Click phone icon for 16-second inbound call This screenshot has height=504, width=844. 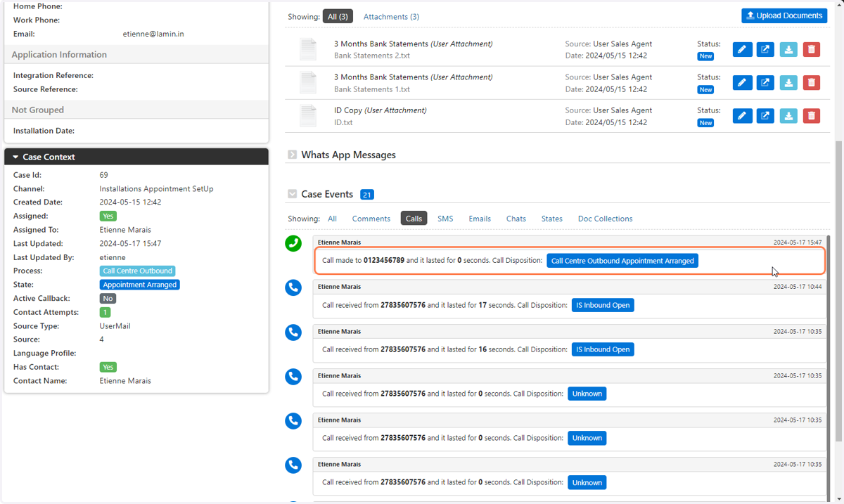coord(293,332)
